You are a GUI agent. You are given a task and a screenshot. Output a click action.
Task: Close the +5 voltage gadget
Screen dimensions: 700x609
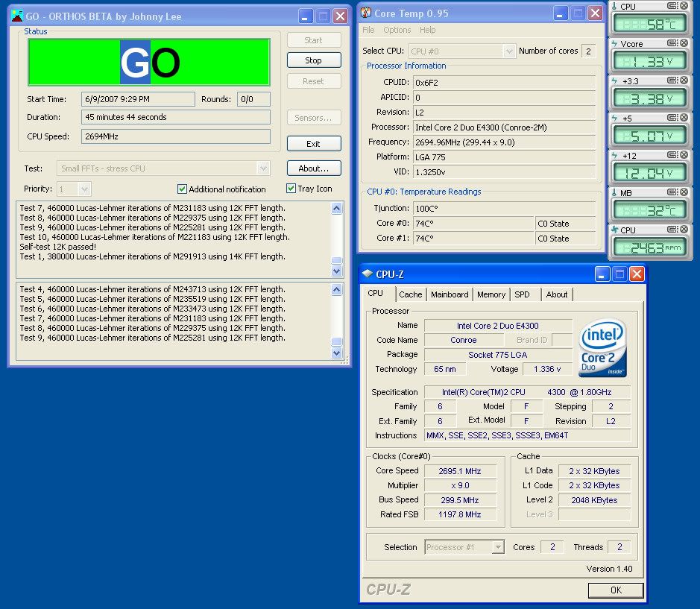click(x=684, y=118)
